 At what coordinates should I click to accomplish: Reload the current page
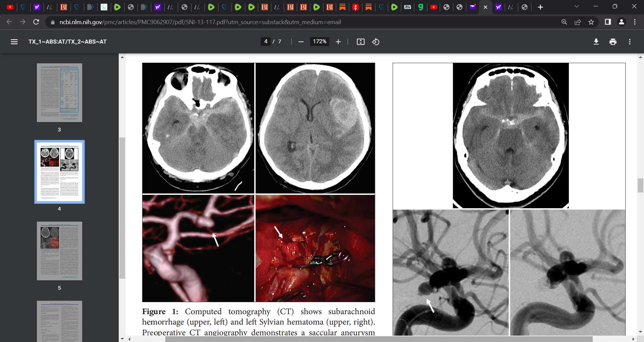36,22
